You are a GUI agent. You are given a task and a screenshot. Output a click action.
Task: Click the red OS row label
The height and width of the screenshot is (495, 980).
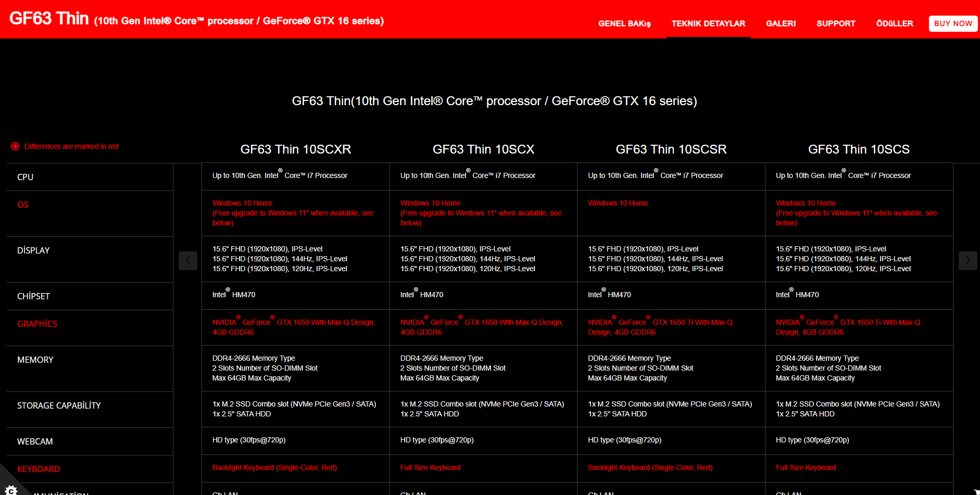[23, 205]
